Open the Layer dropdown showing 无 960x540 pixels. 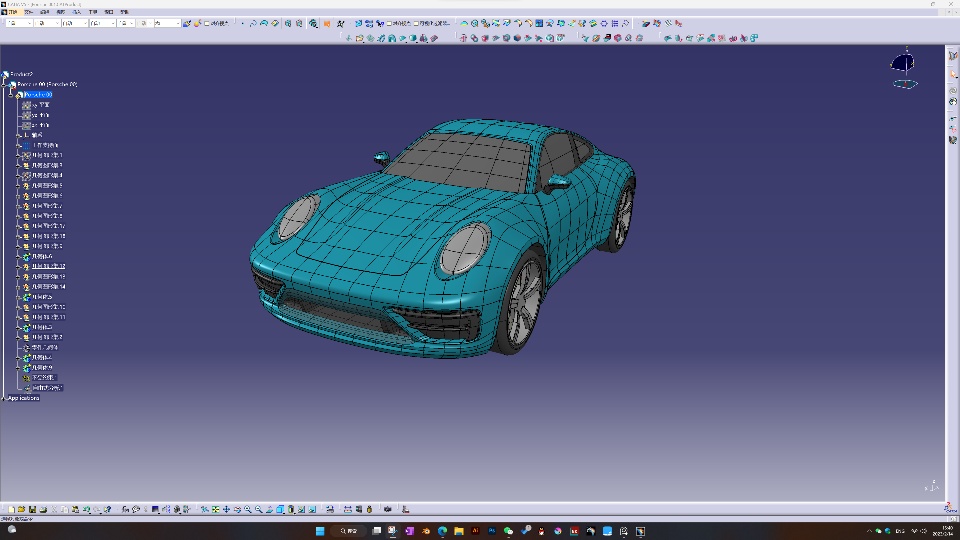pos(167,23)
